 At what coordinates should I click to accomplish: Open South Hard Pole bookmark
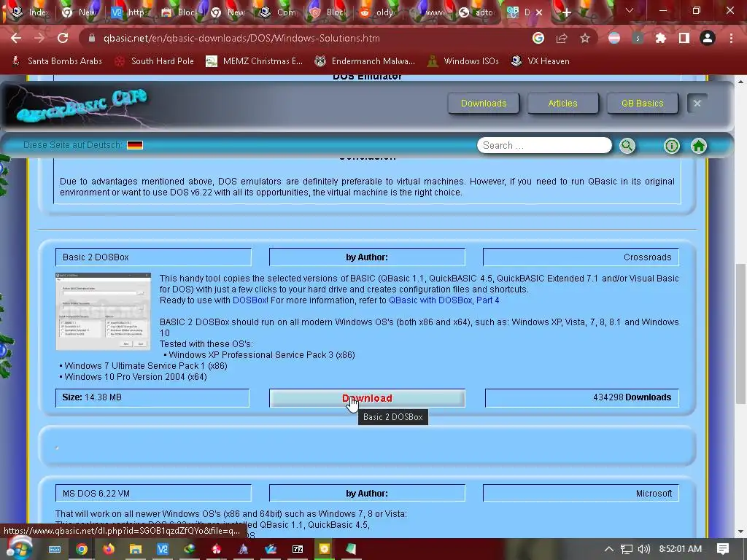(x=155, y=61)
